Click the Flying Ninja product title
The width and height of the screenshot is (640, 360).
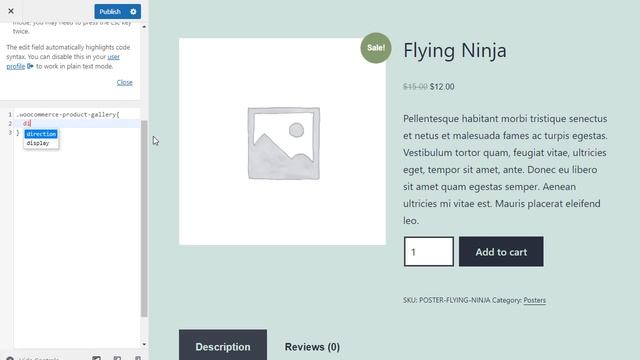pyautogui.click(x=455, y=50)
